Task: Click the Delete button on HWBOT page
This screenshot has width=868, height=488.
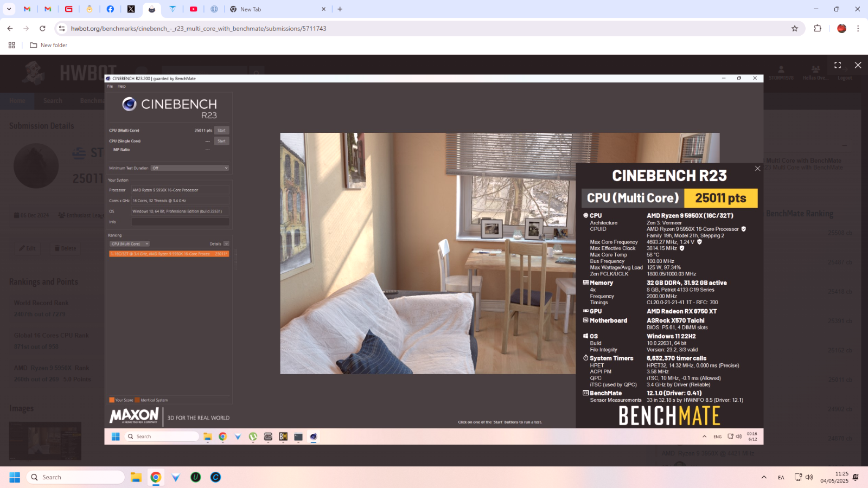Action: [65, 248]
